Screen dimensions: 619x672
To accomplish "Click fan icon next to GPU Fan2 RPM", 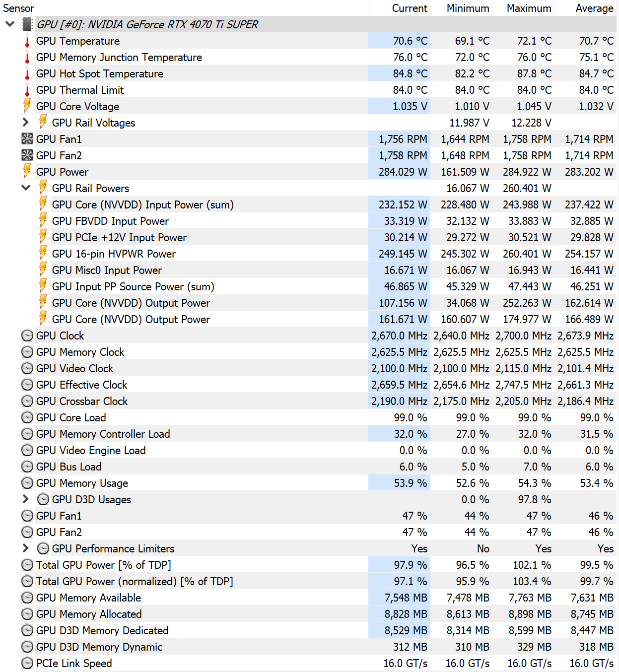I will [x=27, y=155].
